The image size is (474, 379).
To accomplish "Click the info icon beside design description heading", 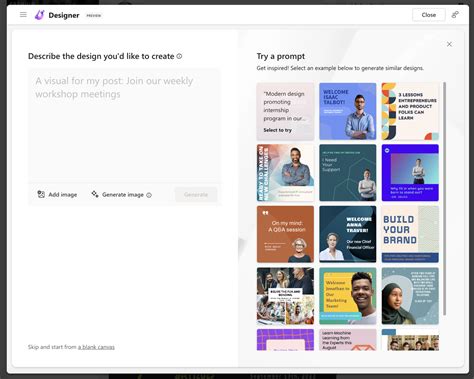I will (179, 56).
